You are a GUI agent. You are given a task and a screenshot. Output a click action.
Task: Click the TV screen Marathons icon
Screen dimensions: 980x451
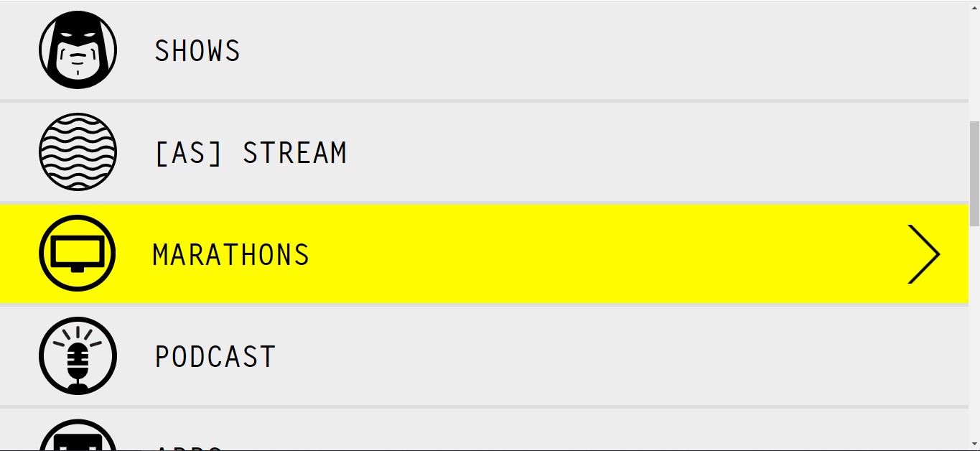click(x=78, y=254)
